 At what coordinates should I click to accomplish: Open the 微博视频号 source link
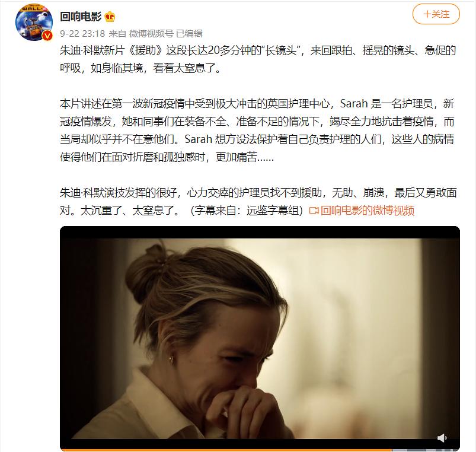pyautogui.click(x=151, y=33)
